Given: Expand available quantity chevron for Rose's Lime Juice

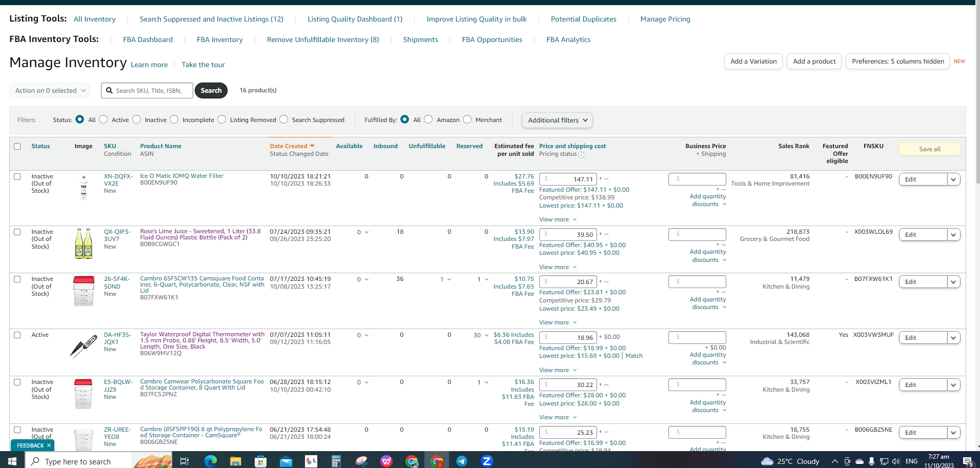Looking at the screenshot, I should pyautogui.click(x=366, y=232).
